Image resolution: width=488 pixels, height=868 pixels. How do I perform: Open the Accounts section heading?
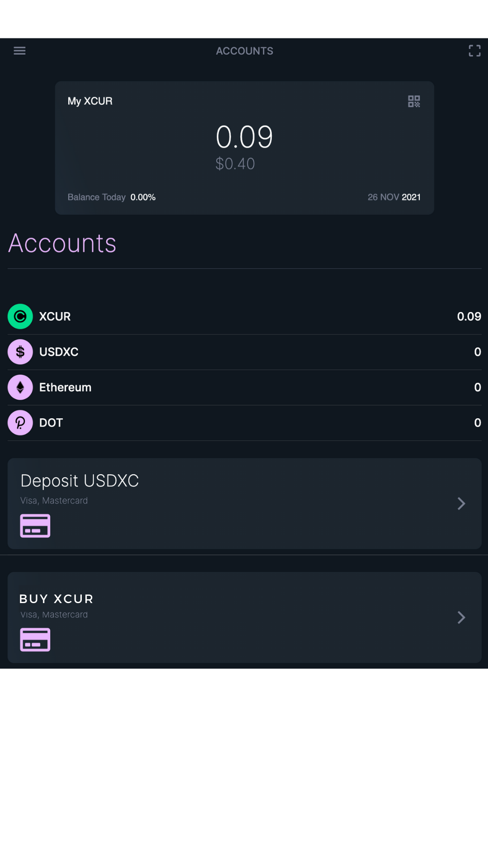[62, 243]
